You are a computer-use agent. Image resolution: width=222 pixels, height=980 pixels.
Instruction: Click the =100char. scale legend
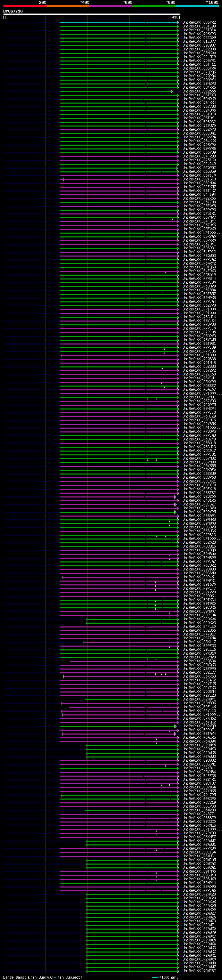165,977
